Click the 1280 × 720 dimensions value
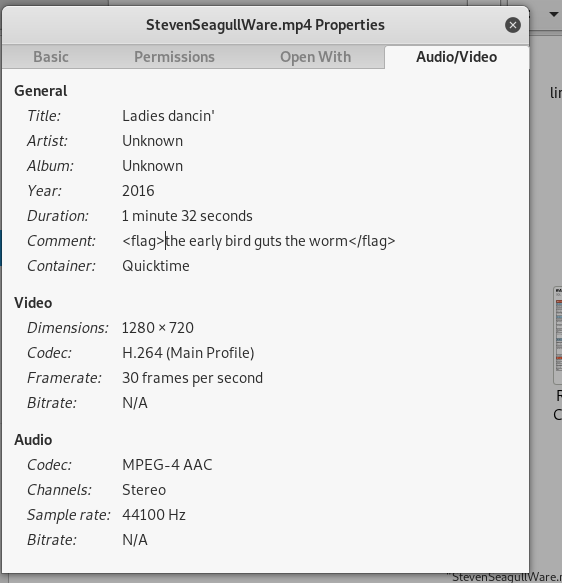Image resolution: width=562 pixels, height=583 pixels. 158,328
